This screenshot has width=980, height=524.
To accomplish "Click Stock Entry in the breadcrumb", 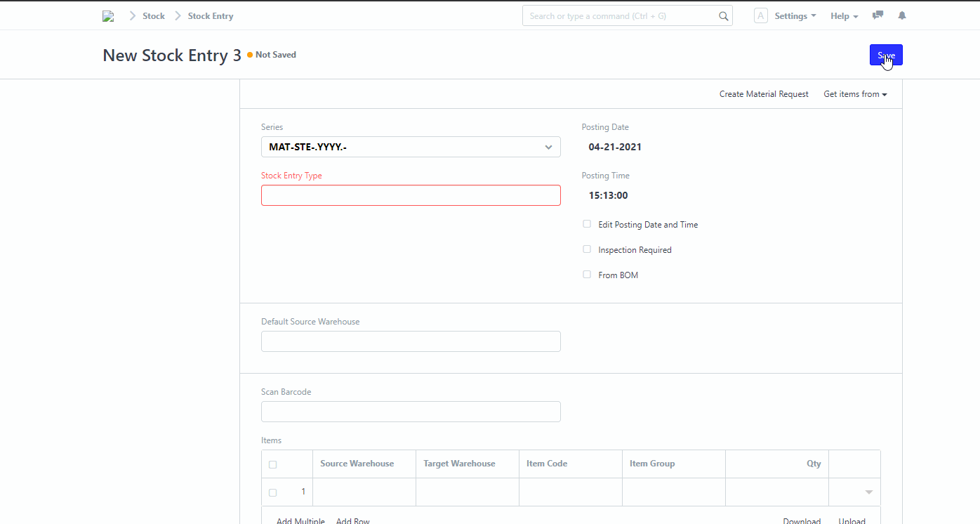I will [210, 15].
